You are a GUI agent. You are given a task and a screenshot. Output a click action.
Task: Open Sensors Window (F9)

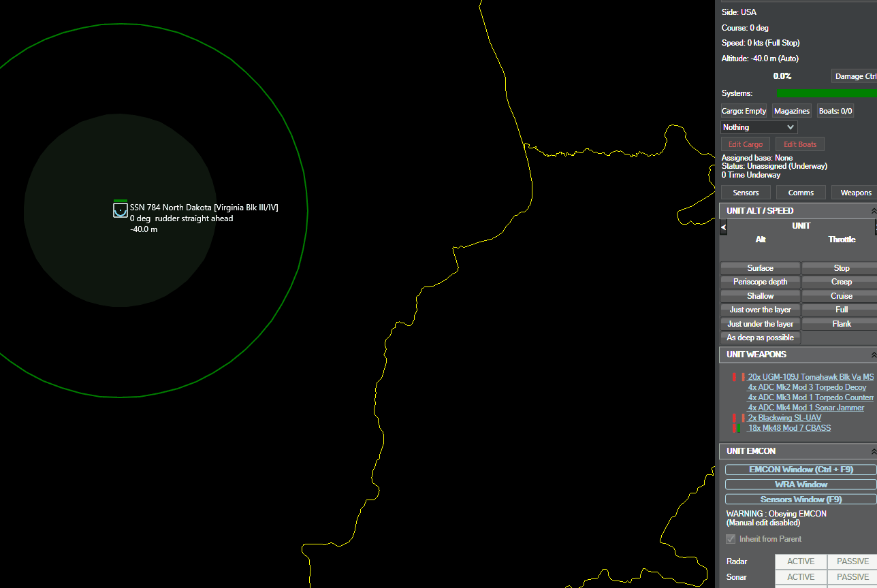click(801, 500)
